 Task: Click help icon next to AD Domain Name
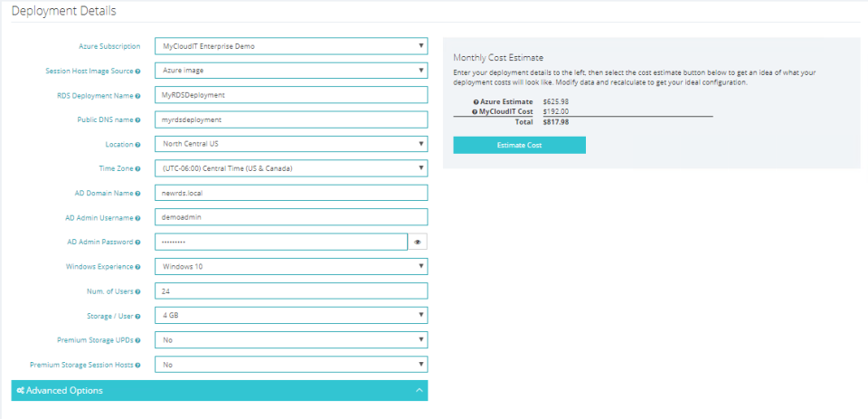point(137,194)
